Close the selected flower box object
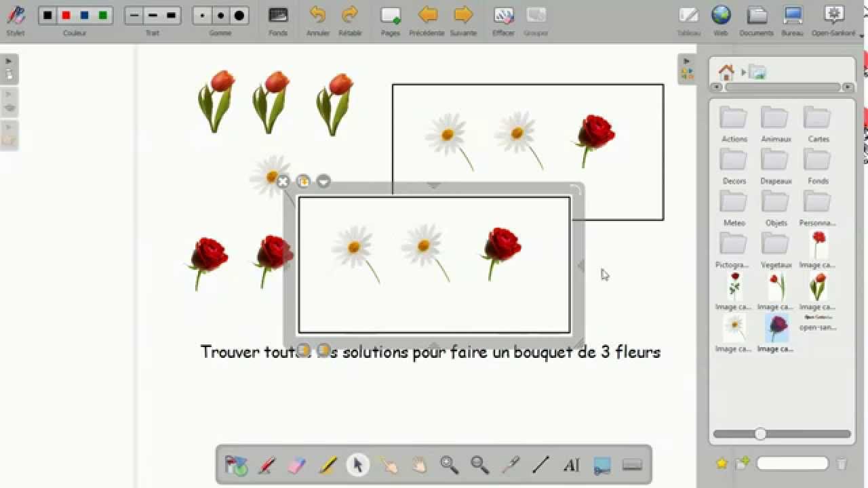The height and width of the screenshot is (488, 868). tap(283, 182)
